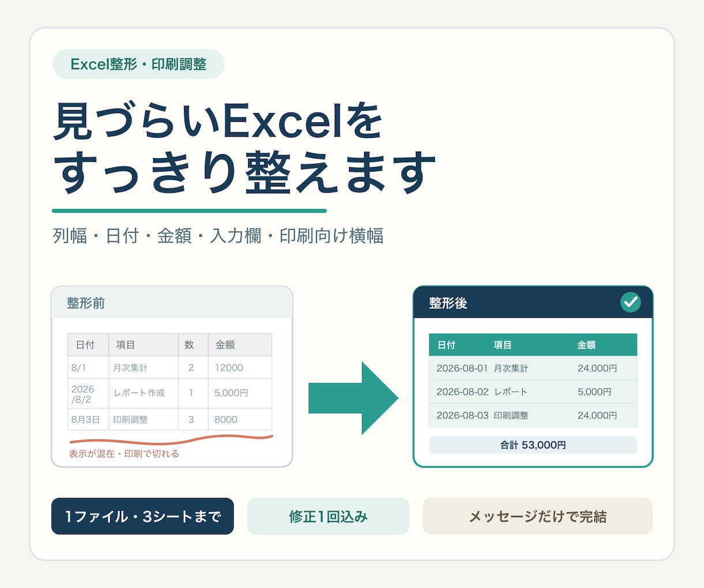Click the large green arrow between the tables
The height and width of the screenshot is (588, 704).
point(353,398)
